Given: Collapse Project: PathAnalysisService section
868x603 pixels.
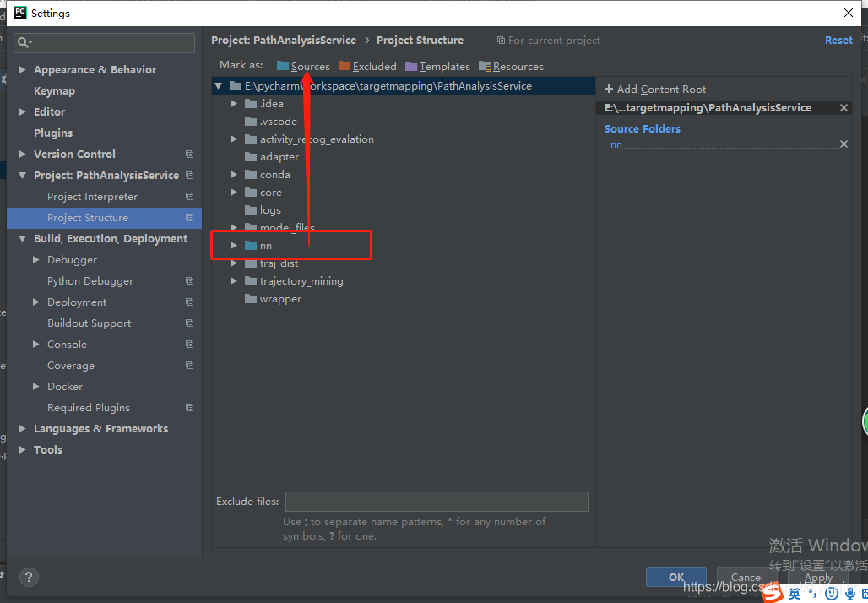Looking at the screenshot, I should (x=23, y=176).
